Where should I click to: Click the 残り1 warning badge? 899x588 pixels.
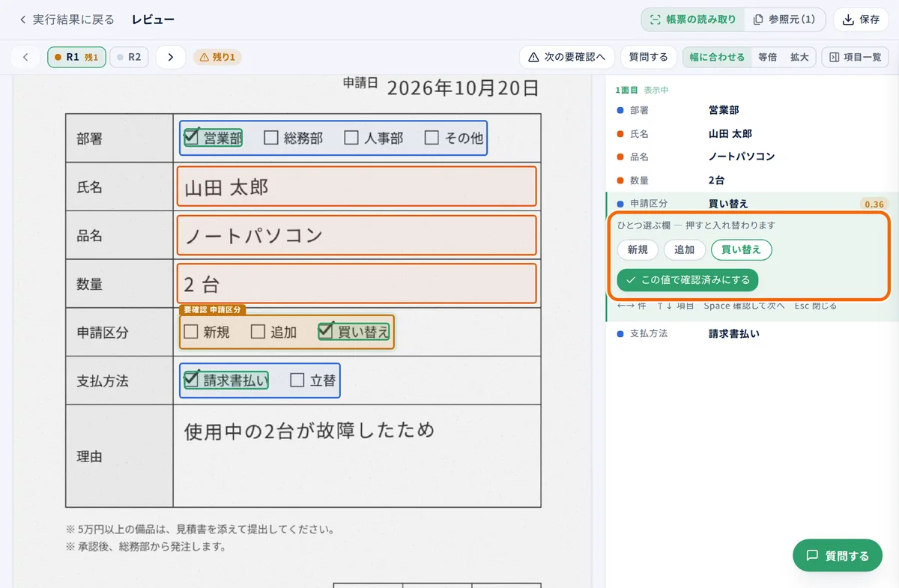click(x=217, y=57)
